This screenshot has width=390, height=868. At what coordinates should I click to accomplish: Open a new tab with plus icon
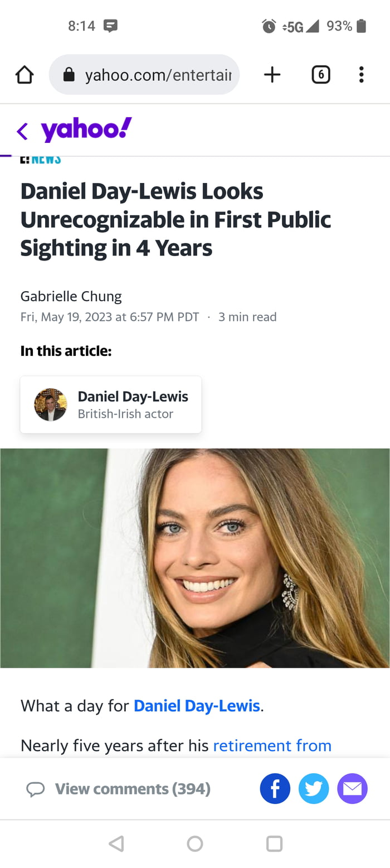click(x=272, y=75)
